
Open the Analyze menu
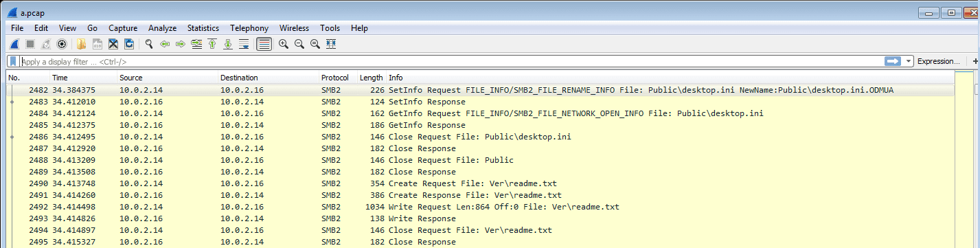162,28
